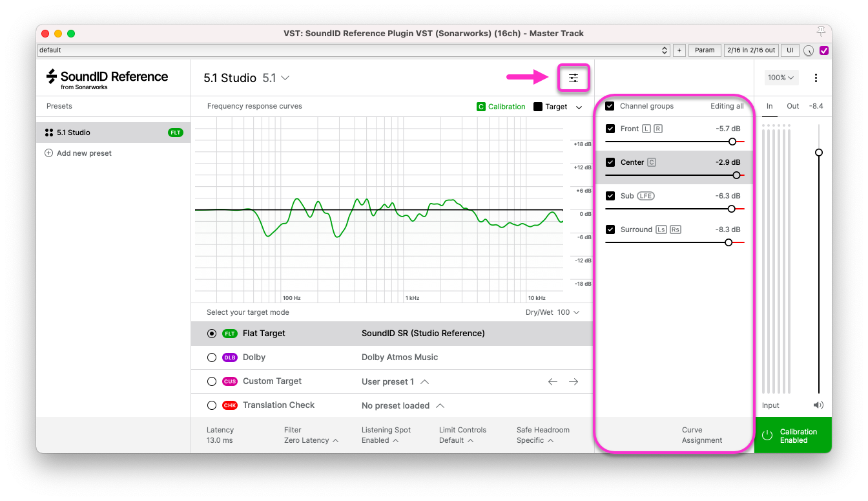Open the 100% zoom dropdown

click(x=781, y=78)
